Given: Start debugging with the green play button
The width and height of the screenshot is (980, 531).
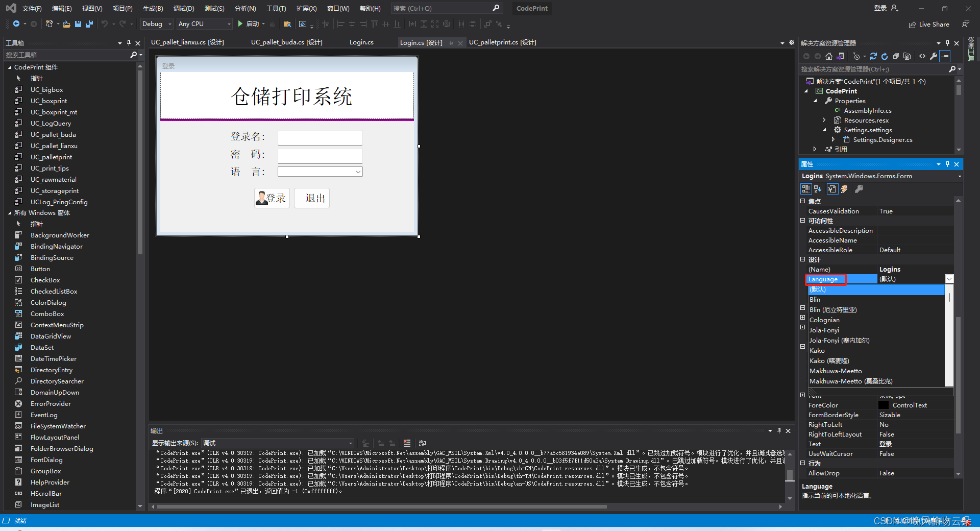Looking at the screenshot, I should pos(240,24).
